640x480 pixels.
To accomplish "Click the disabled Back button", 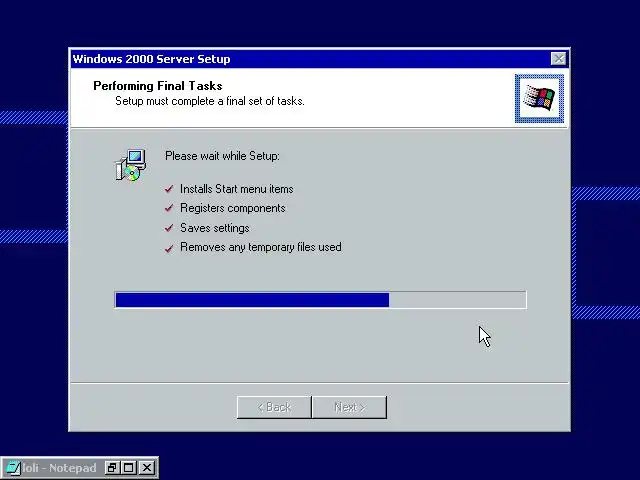I will click(x=274, y=407).
